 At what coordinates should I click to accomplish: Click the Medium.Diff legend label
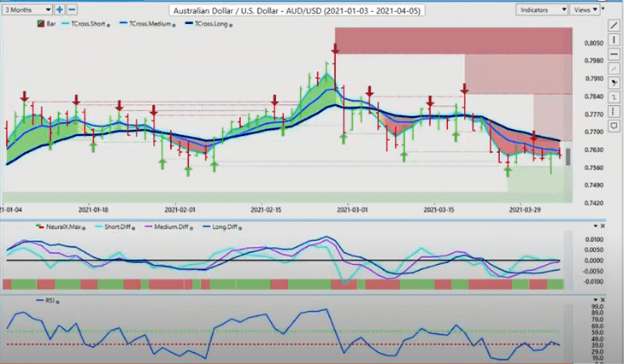pos(171,226)
